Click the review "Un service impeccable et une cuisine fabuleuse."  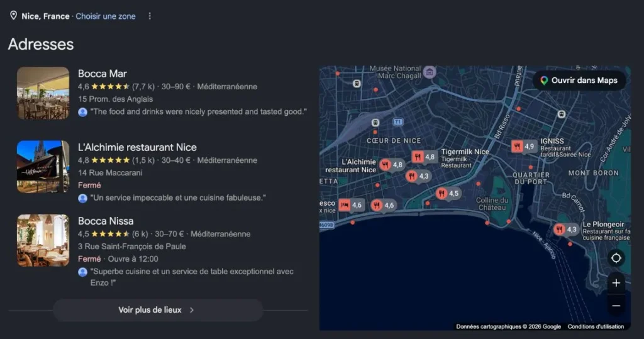pyautogui.click(x=178, y=197)
